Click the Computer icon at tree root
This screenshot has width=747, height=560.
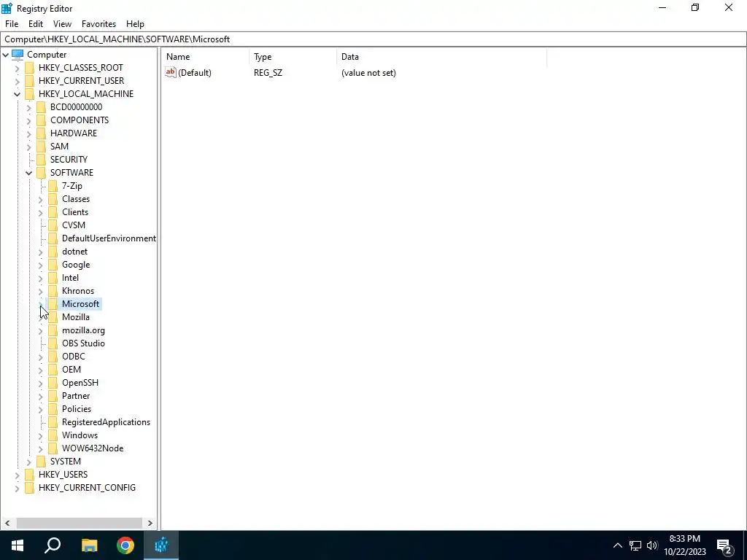(x=18, y=54)
